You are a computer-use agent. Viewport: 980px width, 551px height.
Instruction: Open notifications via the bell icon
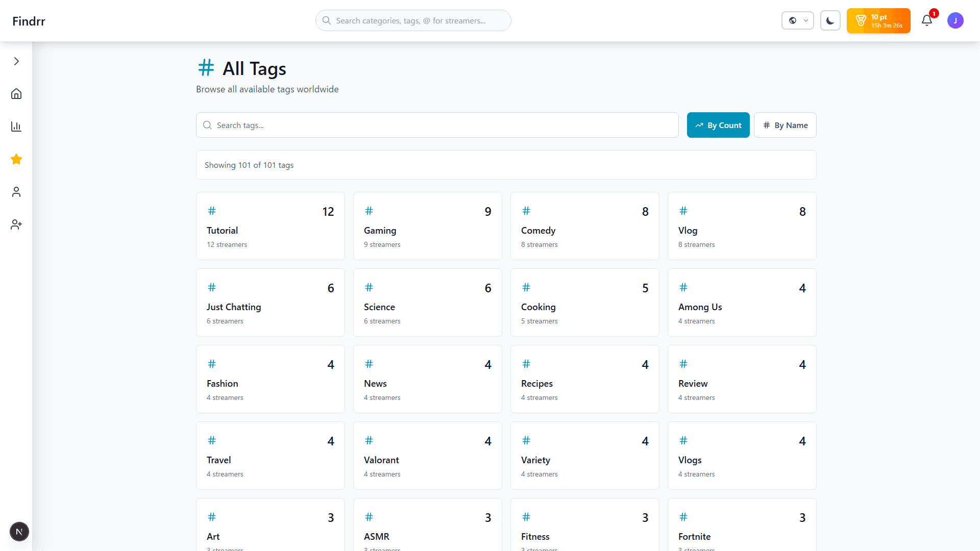tap(927, 20)
